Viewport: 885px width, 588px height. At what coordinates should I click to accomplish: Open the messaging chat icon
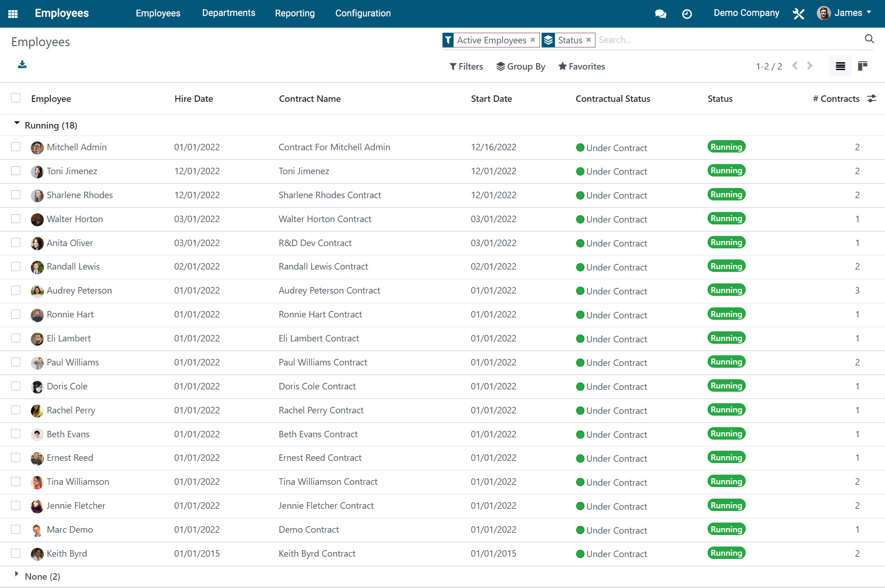[661, 13]
